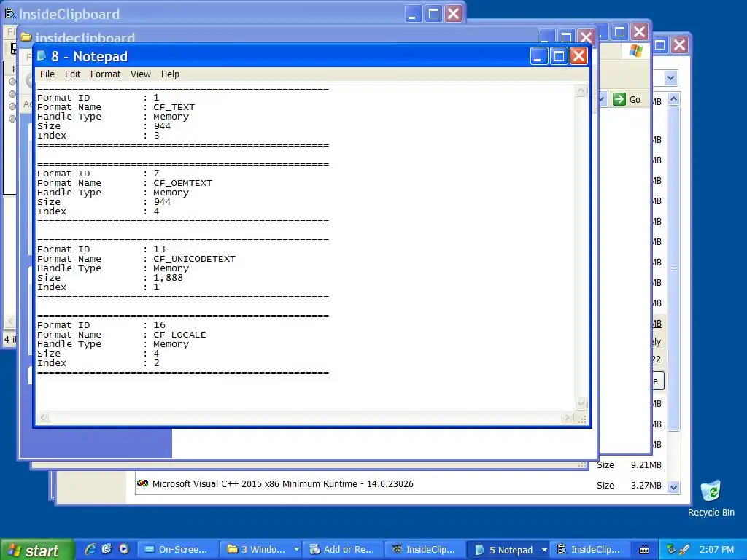Click the rocket icon in system tray
The width and height of the screenshot is (747, 560).
point(684,549)
